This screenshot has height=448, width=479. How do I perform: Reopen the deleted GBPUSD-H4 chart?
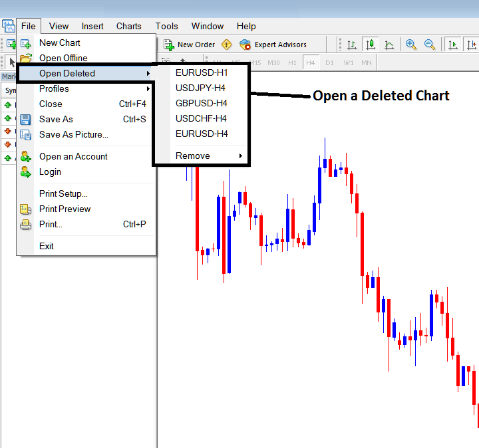point(201,103)
